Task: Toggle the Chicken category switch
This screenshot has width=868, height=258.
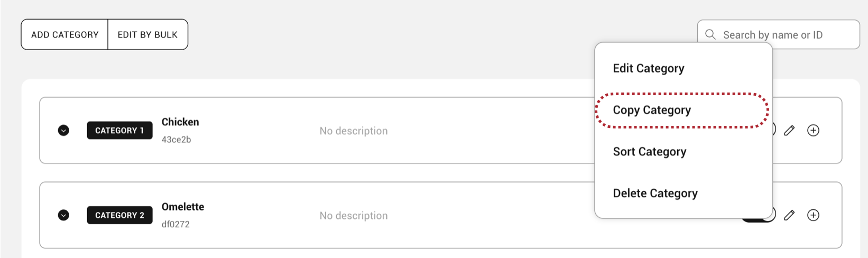Action: [773, 130]
